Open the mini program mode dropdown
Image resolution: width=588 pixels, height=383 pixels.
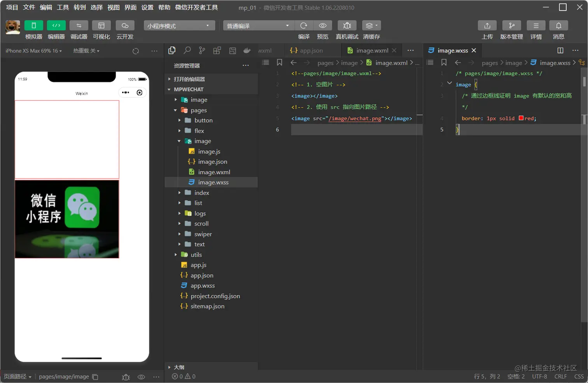[179, 26]
